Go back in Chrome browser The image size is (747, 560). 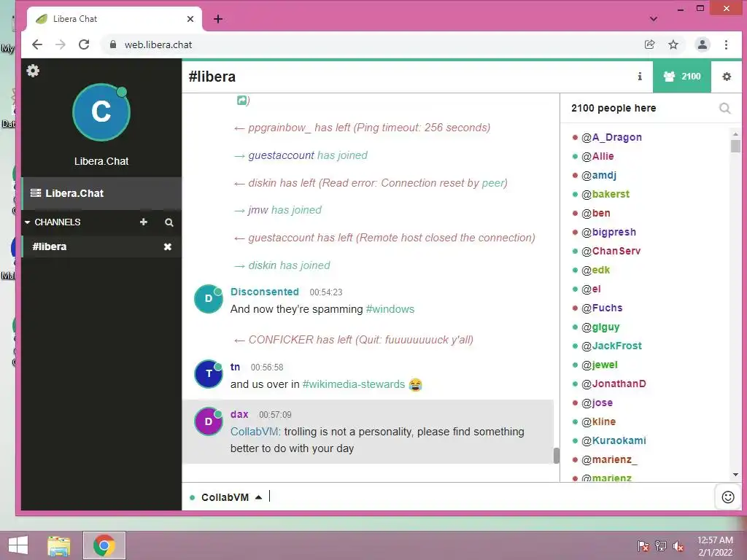click(37, 44)
